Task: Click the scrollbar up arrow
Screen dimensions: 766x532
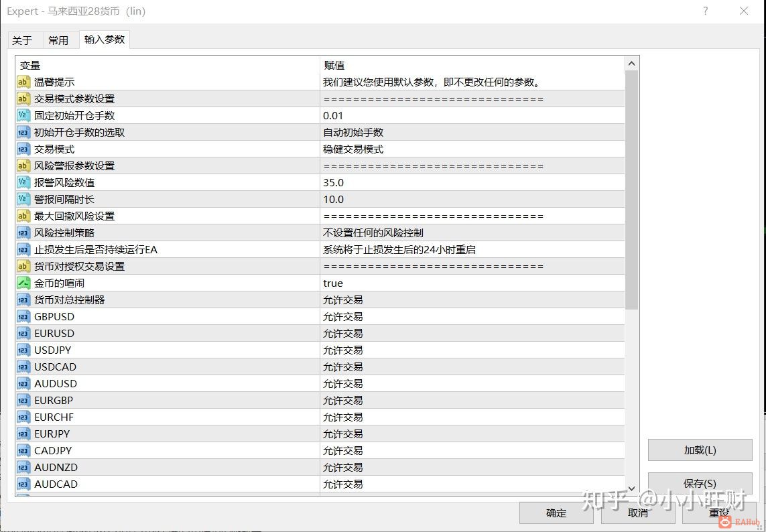Action: (631, 64)
